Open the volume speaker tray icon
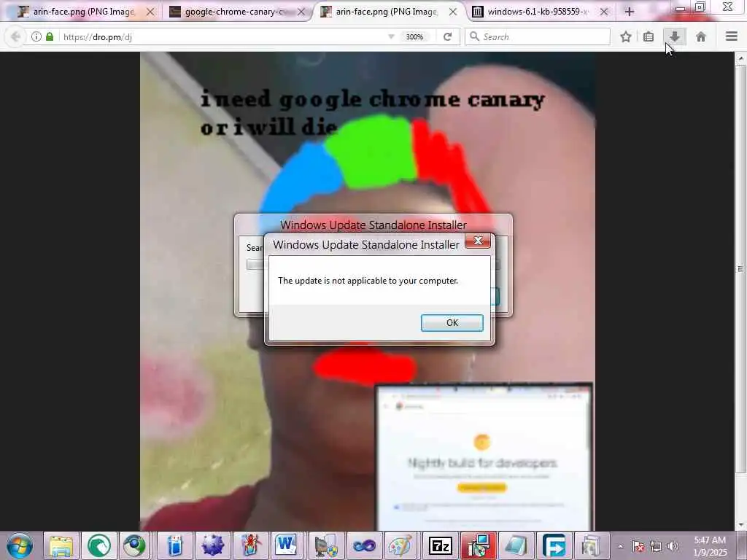This screenshot has width=747, height=560. [673, 546]
